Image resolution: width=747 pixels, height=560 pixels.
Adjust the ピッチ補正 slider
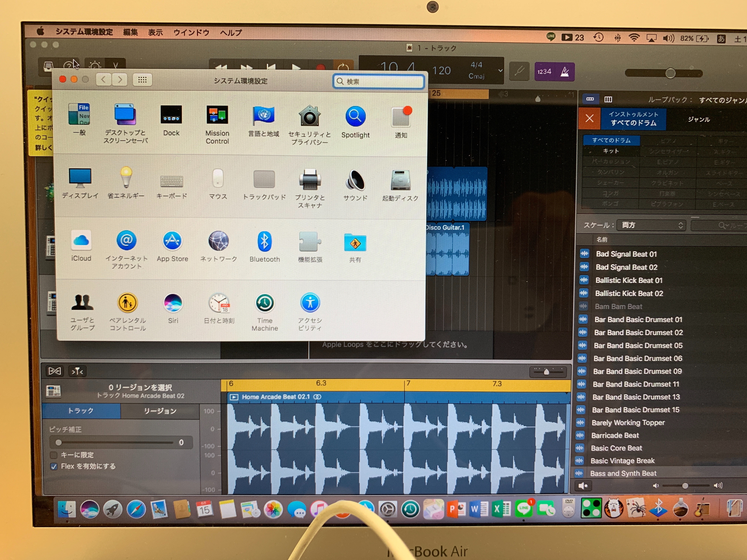point(59,442)
